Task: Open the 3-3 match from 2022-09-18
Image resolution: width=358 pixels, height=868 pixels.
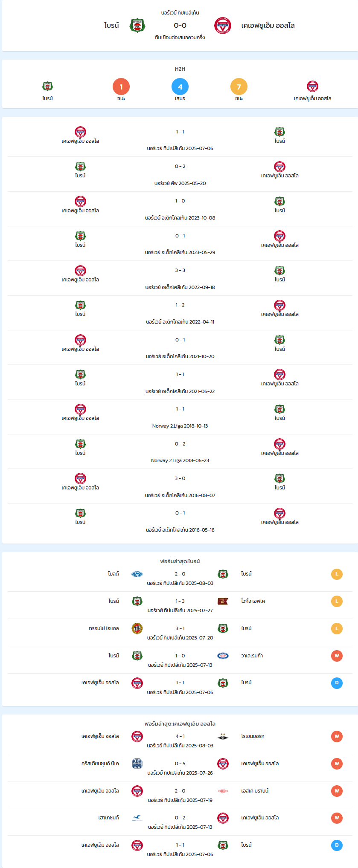Action: (180, 278)
